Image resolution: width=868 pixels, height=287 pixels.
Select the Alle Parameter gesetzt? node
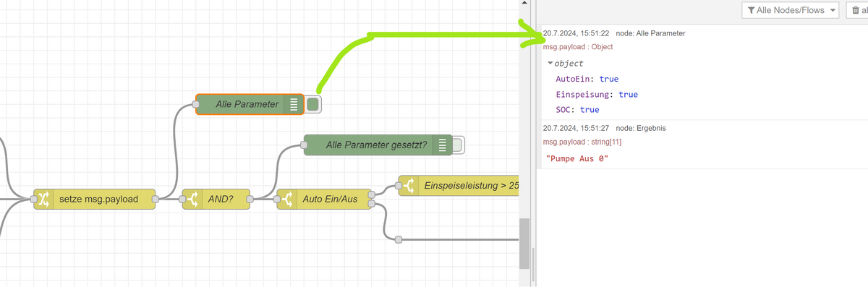pyautogui.click(x=376, y=145)
